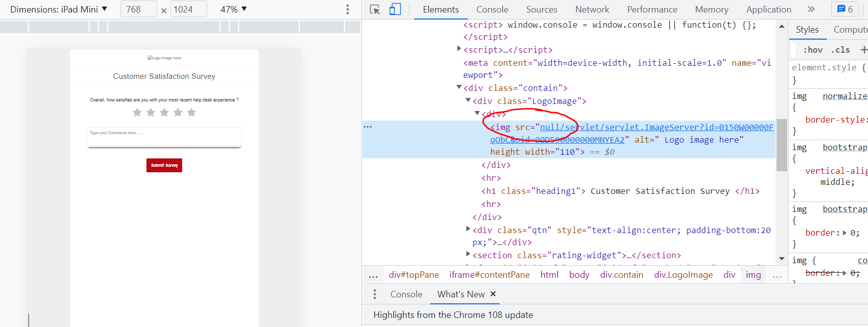The height and width of the screenshot is (327, 868).
Task: Toggle the device toolbar icon
Action: pos(395,10)
